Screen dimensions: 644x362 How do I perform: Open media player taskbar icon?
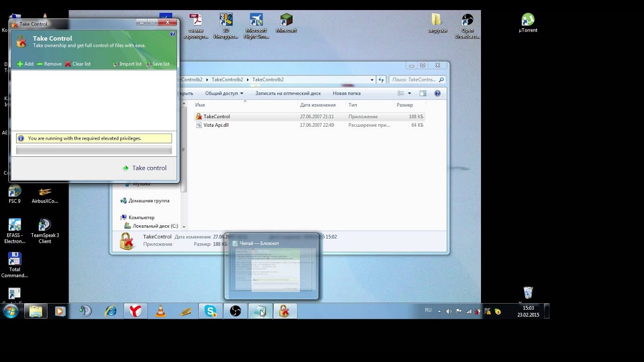coord(60,311)
